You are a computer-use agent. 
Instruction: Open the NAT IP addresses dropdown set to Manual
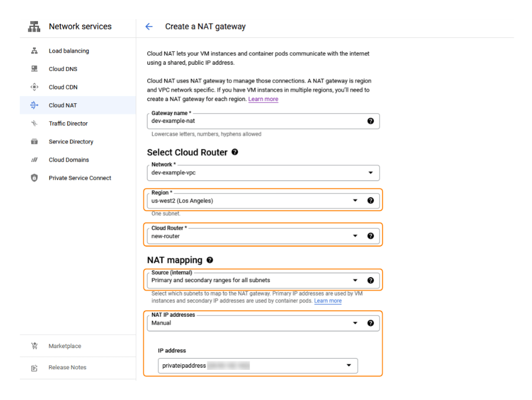(x=356, y=322)
